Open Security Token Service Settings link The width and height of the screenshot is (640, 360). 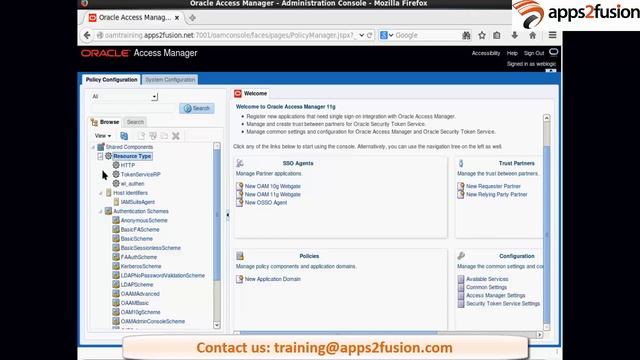point(503,304)
